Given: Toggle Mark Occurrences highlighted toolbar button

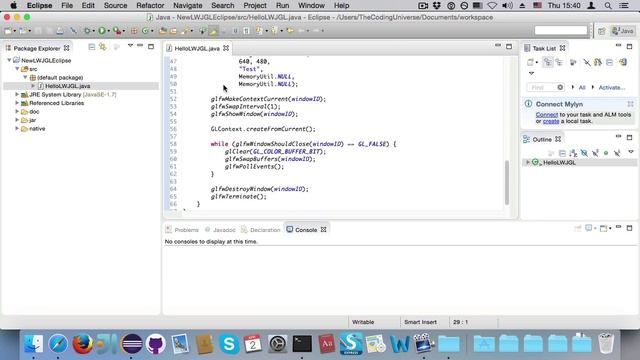Looking at the screenshot, I should [x=213, y=31].
